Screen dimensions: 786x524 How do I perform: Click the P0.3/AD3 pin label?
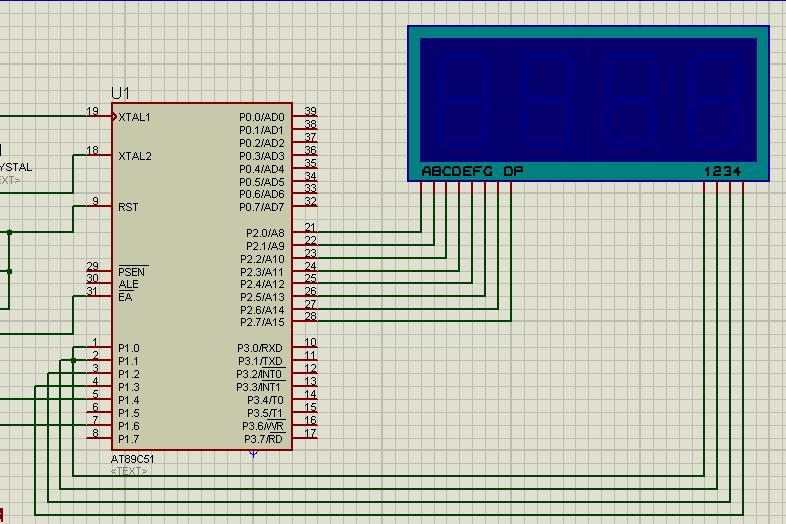[x=262, y=156]
